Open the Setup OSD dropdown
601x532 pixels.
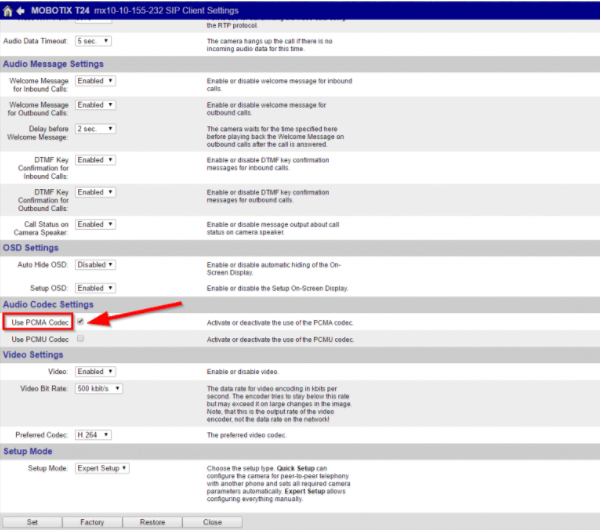point(97,288)
